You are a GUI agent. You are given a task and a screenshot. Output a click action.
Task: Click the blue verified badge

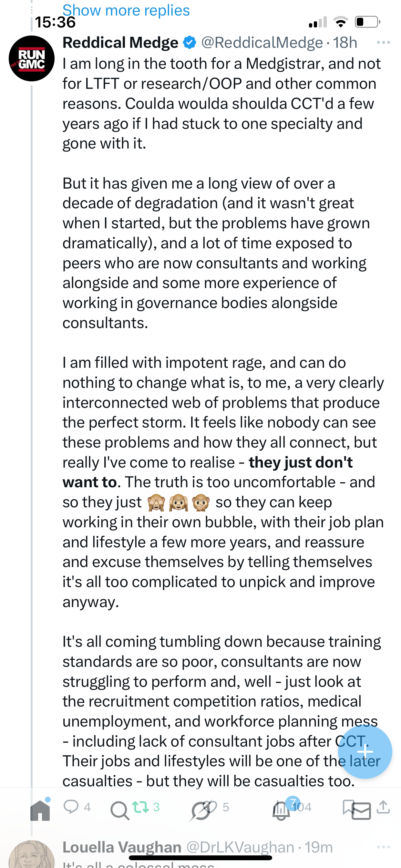(x=190, y=43)
